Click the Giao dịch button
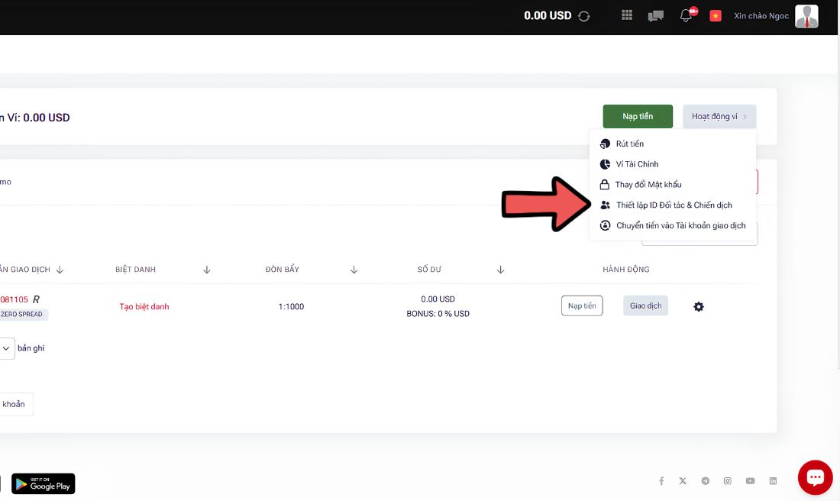The height and width of the screenshot is (504, 840). coord(645,305)
